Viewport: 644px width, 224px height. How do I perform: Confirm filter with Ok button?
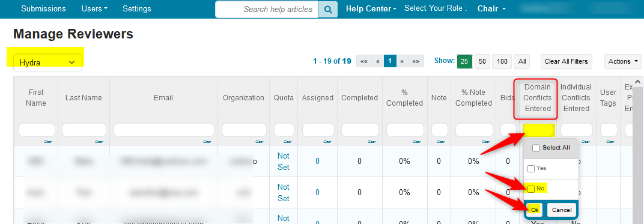coord(535,210)
